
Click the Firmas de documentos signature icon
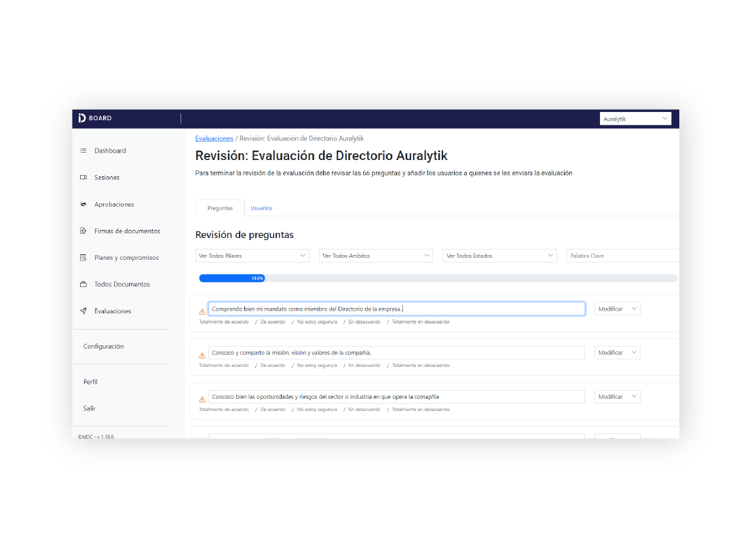point(83,231)
